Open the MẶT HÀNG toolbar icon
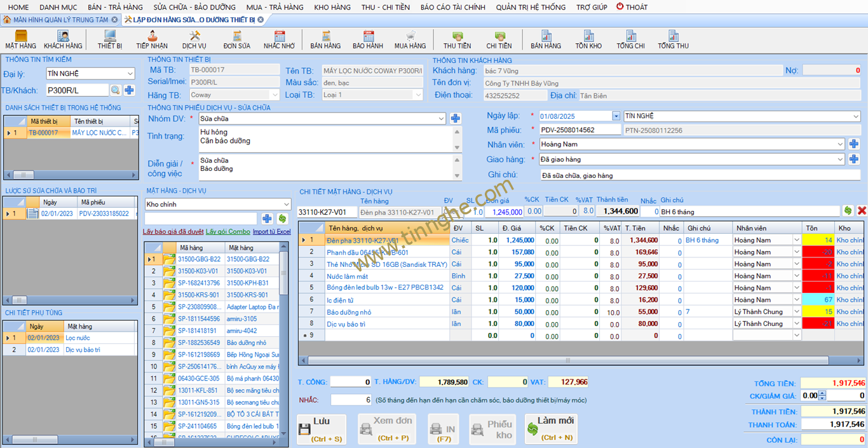 point(20,39)
